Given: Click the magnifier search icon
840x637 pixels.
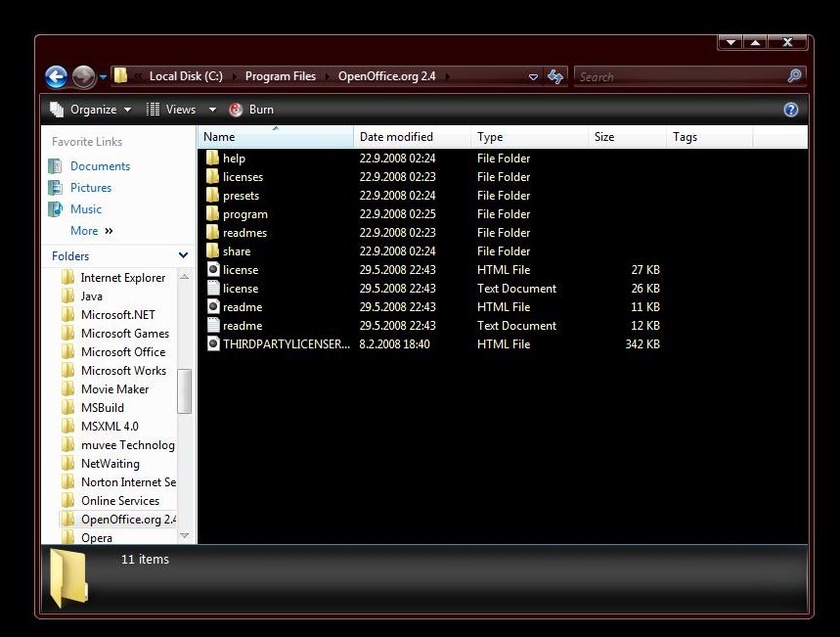Looking at the screenshot, I should (794, 76).
